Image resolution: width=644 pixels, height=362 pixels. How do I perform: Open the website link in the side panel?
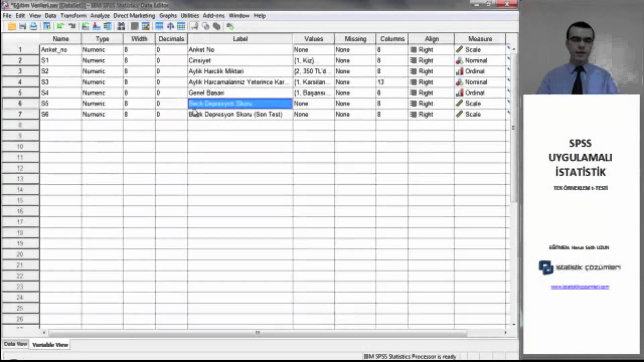click(x=580, y=287)
